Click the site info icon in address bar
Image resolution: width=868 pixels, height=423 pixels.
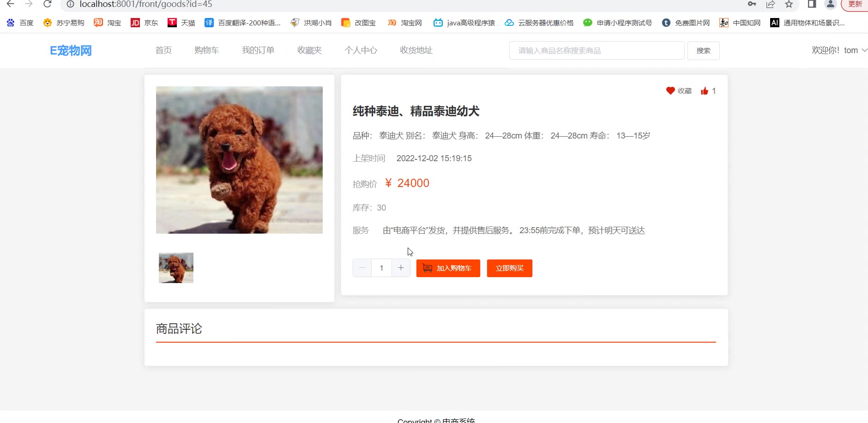coord(70,4)
